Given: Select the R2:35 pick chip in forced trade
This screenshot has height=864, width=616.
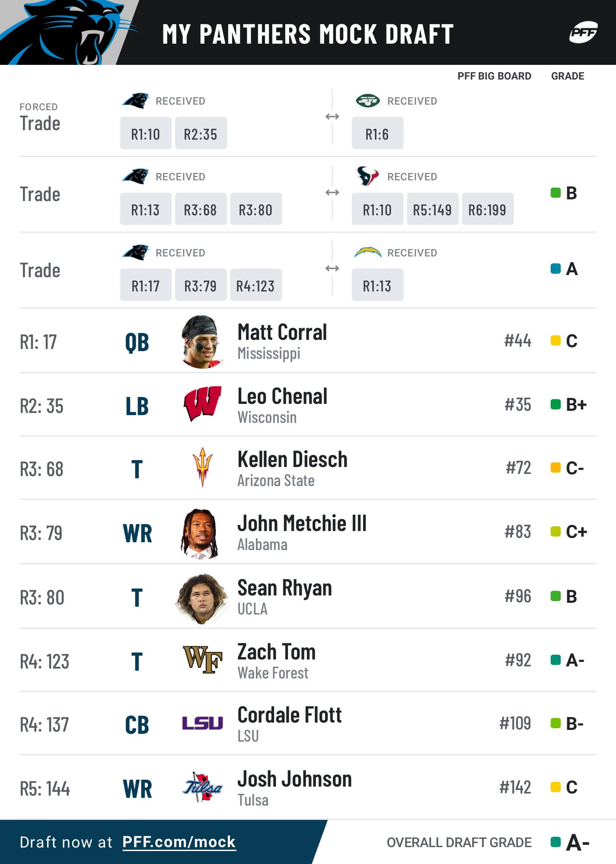Looking at the screenshot, I should coord(201,133).
